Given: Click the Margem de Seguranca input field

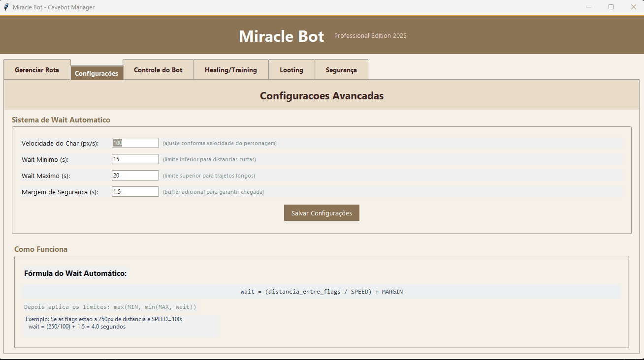Looking at the screenshot, I should click(x=135, y=191).
